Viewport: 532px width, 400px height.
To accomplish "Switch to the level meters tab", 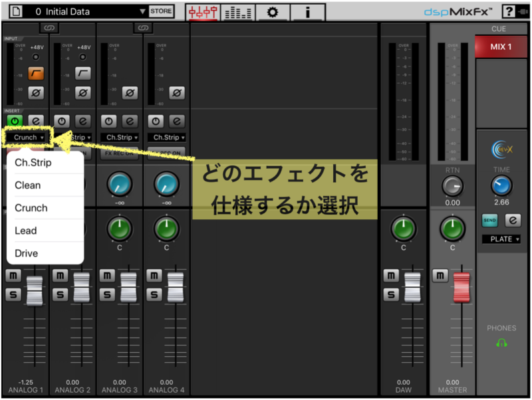I will [238, 13].
